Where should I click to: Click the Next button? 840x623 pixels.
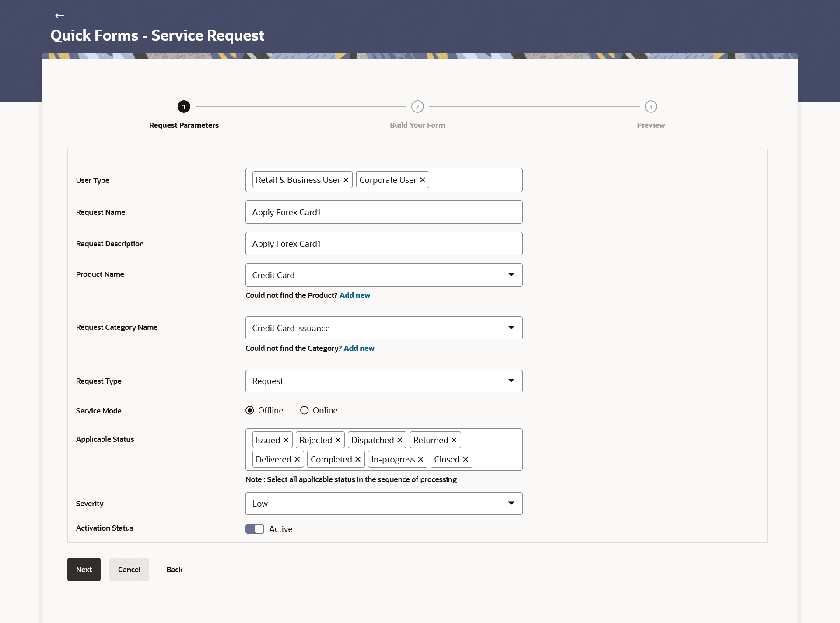pos(84,570)
